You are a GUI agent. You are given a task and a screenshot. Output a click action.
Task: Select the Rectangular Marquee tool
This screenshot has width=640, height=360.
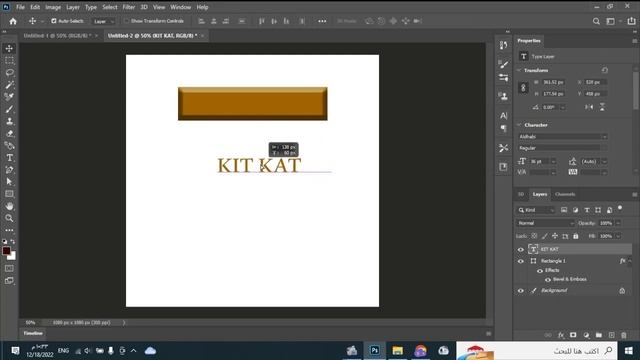[9, 60]
